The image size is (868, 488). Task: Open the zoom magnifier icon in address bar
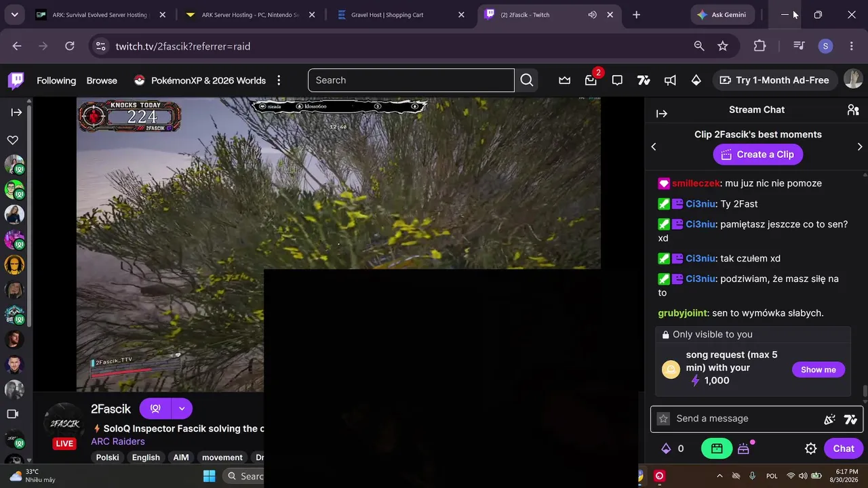[x=699, y=46]
